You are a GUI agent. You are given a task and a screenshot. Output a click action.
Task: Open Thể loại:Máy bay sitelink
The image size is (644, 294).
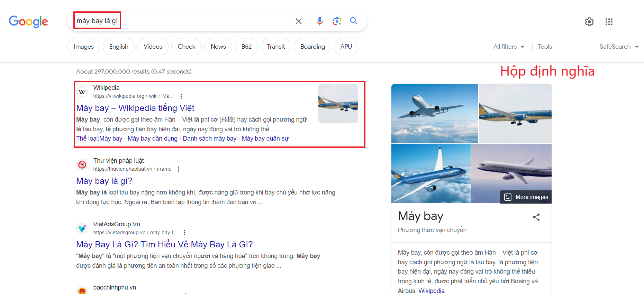pyautogui.click(x=99, y=139)
